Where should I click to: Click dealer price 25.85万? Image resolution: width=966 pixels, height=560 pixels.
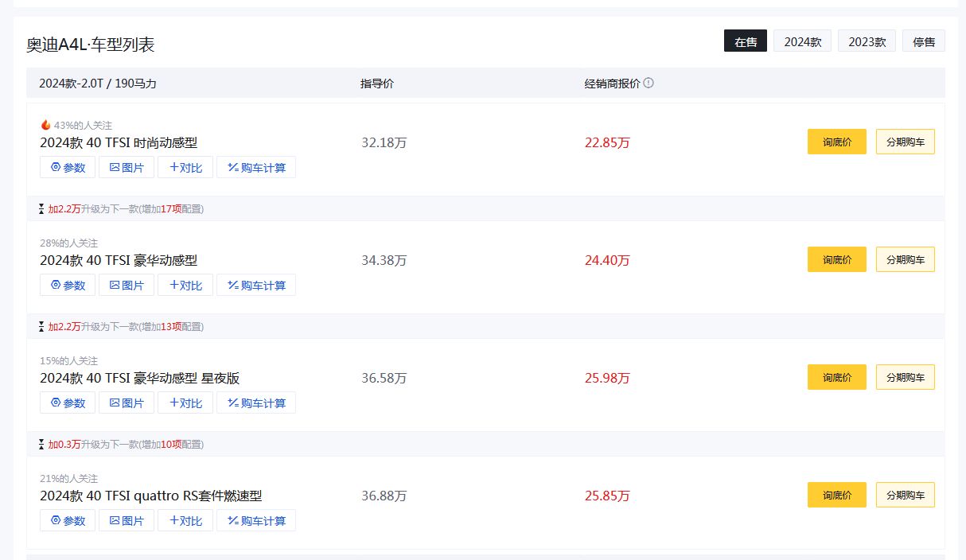(607, 496)
